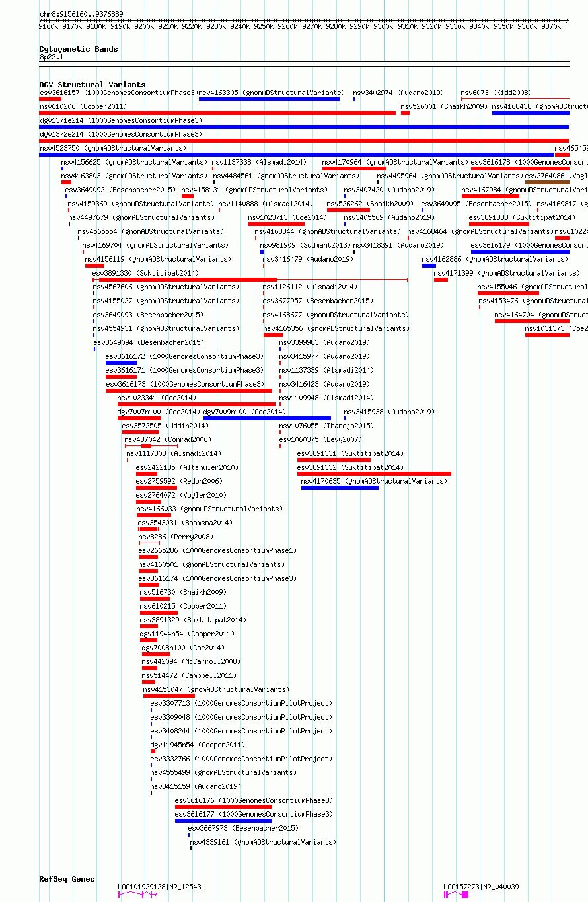Click the brown bar under esv2764086

tap(547, 182)
